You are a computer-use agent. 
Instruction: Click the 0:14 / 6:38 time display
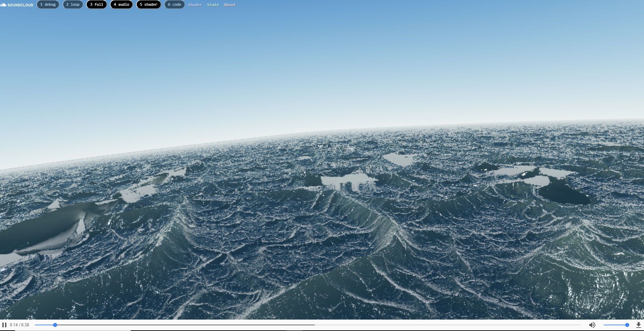click(x=19, y=325)
